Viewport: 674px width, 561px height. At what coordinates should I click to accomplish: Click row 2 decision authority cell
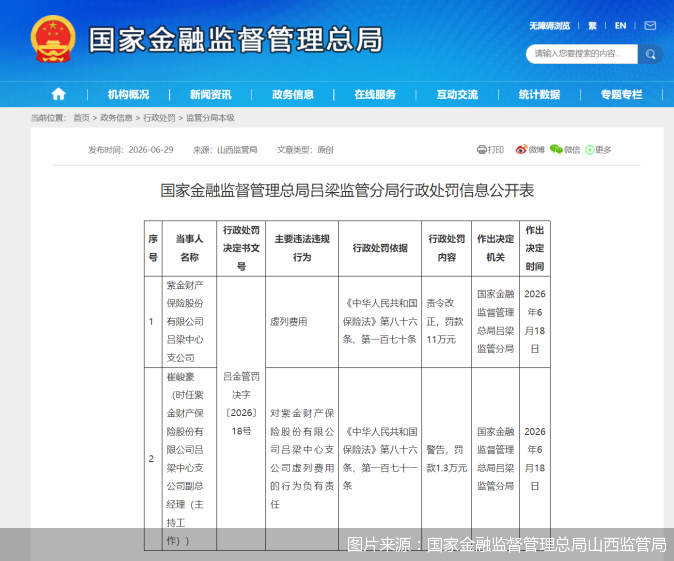495,459
